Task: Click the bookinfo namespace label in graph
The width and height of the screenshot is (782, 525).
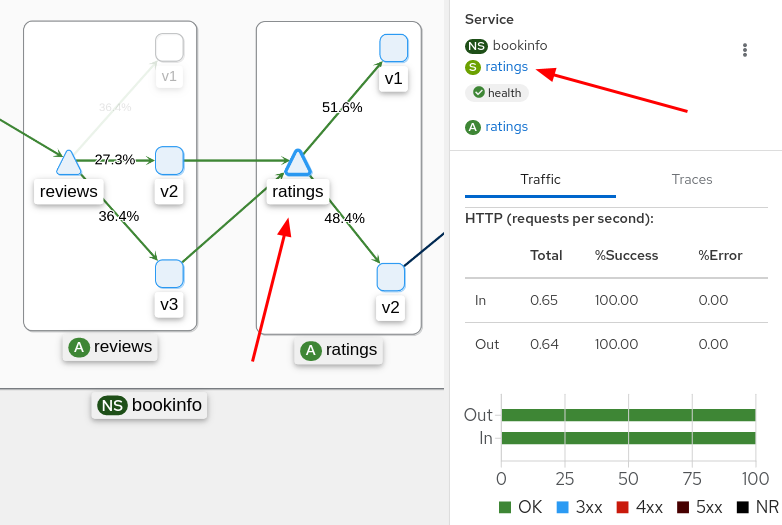Action: (150, 405)
